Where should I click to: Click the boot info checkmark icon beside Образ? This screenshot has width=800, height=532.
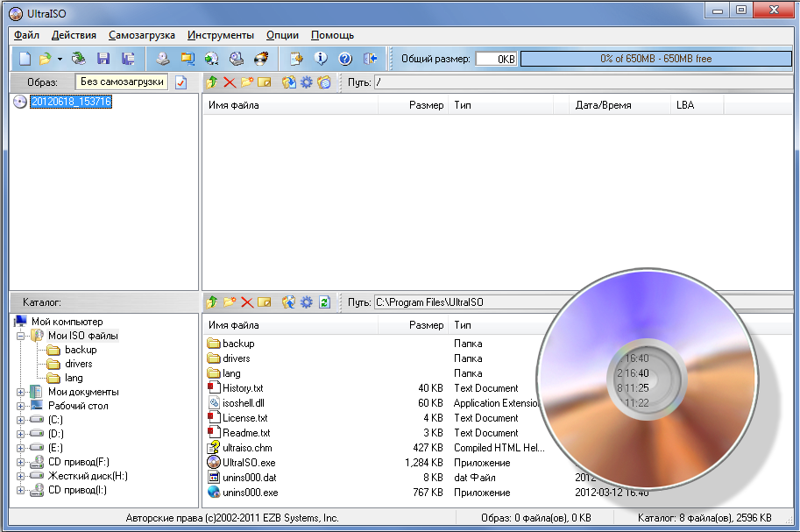181,82
